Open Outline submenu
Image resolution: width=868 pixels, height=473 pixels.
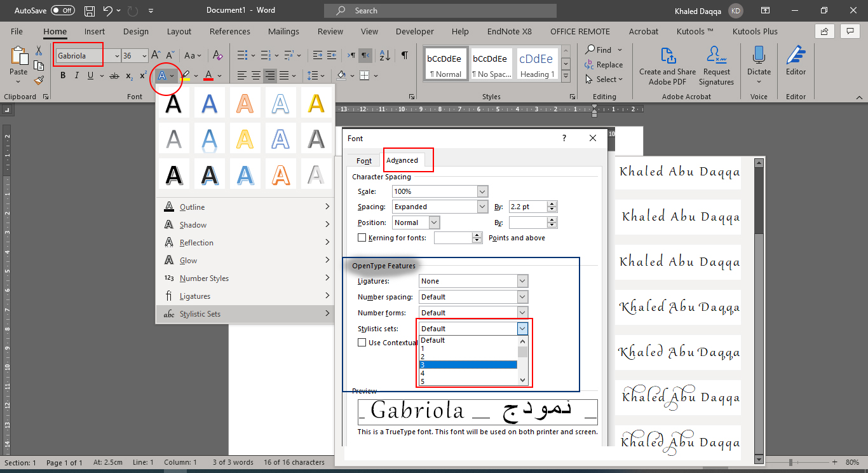245,207
